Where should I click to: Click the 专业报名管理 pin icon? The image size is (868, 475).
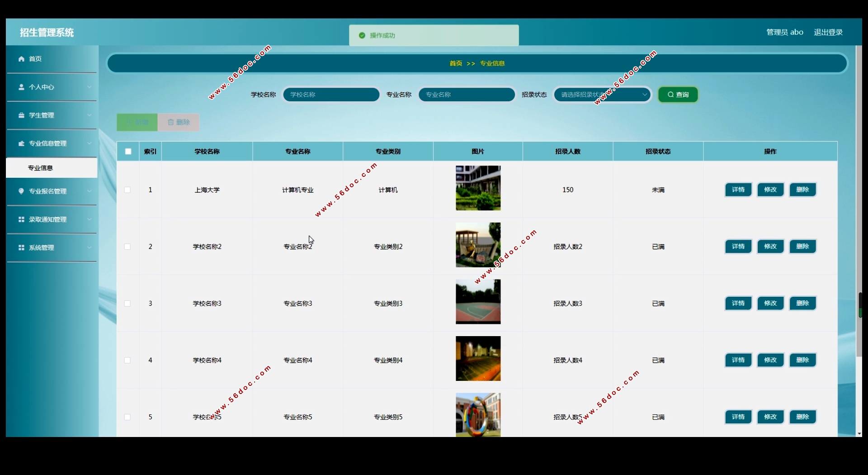click(x=21, y=191)
